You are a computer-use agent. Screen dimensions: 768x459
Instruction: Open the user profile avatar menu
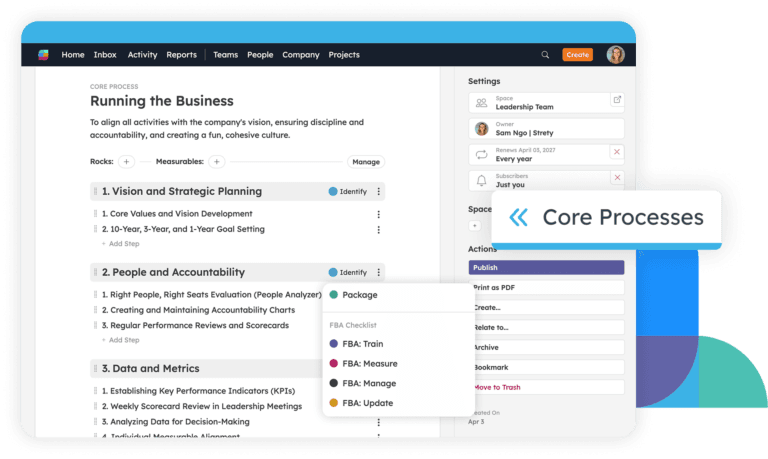[615, 55]
